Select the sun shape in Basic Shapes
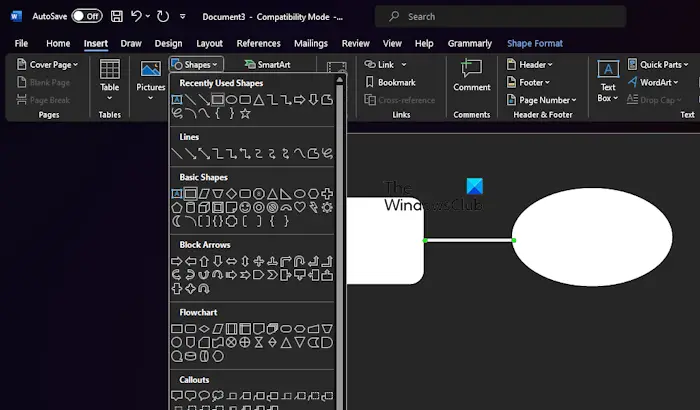This screenshot has width=700, height=410. click(327, 207)
